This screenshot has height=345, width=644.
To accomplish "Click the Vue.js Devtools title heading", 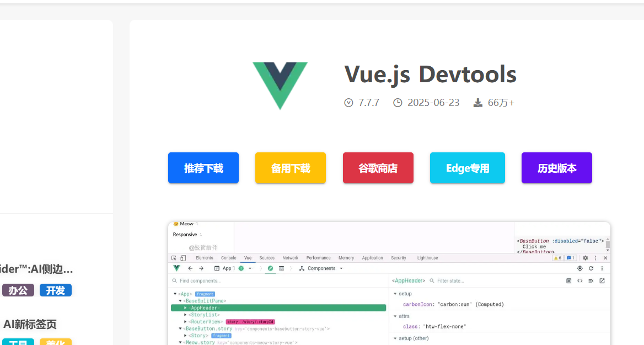I will [430, 74].
